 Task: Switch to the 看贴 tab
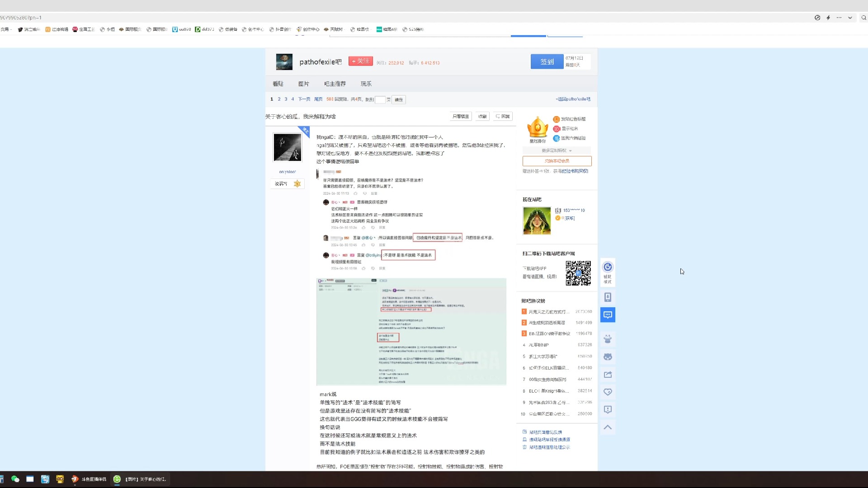pos(278,84)
